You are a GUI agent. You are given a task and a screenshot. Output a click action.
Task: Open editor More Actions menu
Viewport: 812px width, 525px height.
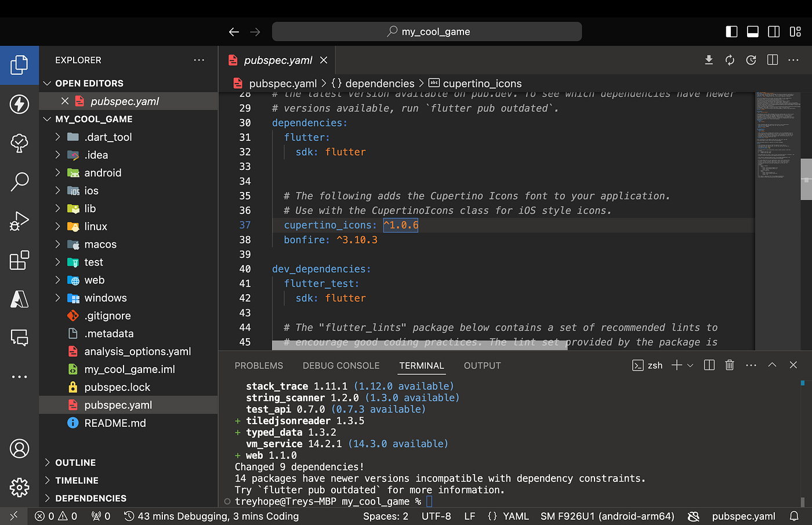(x=793, y=60)
